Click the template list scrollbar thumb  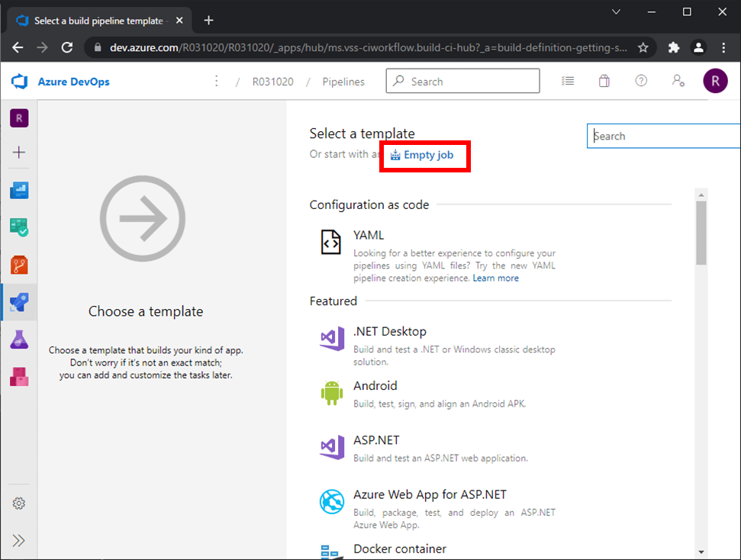point(701,233)
